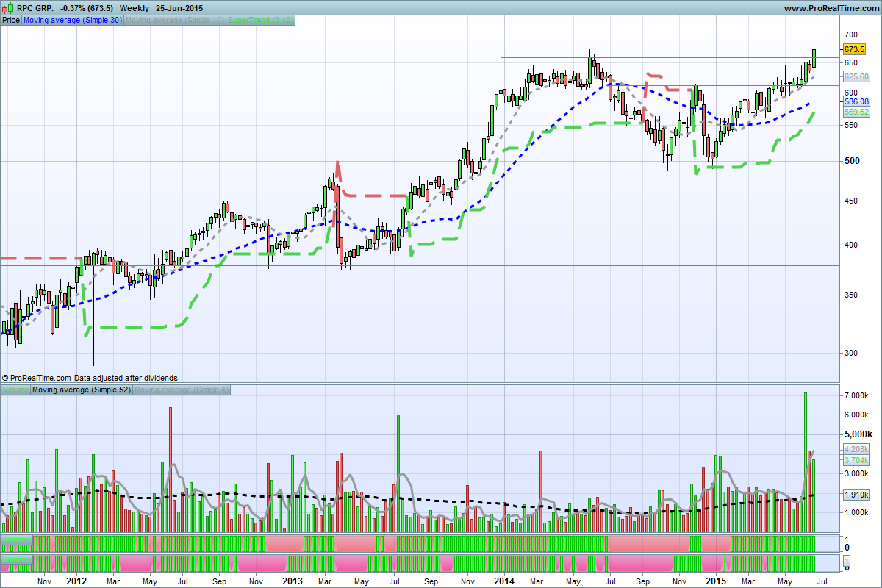Click the candlestick icon beside RPC GRP.
The height and width of the screenshot is (588, 882).
[x=8, y=7]
